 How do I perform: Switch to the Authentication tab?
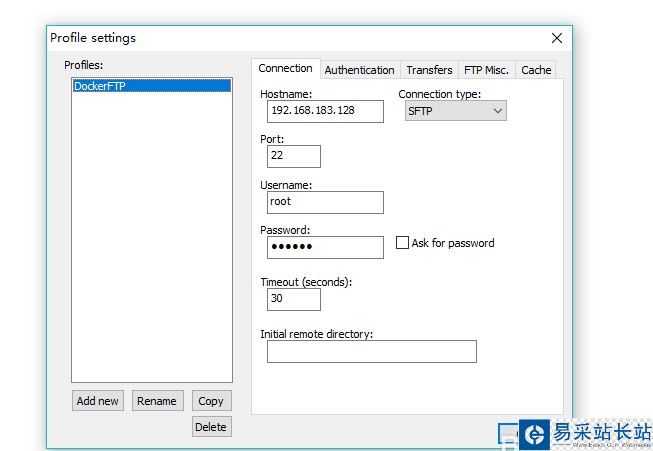359,70
